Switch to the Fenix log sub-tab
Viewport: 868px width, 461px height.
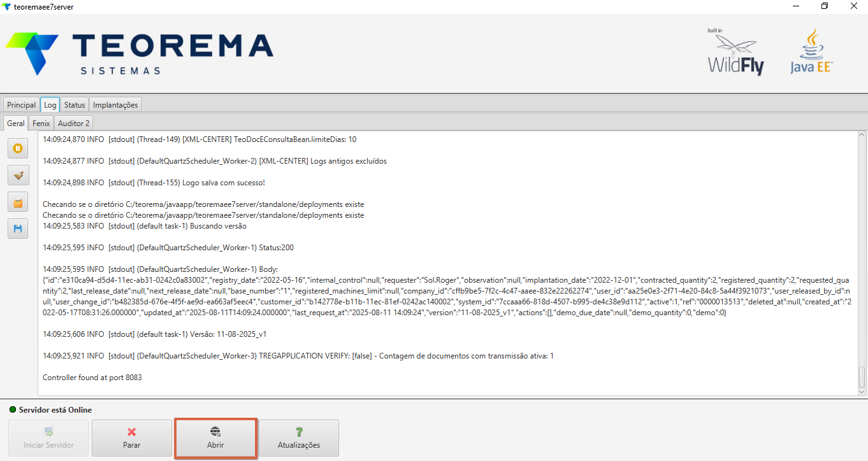41,124
